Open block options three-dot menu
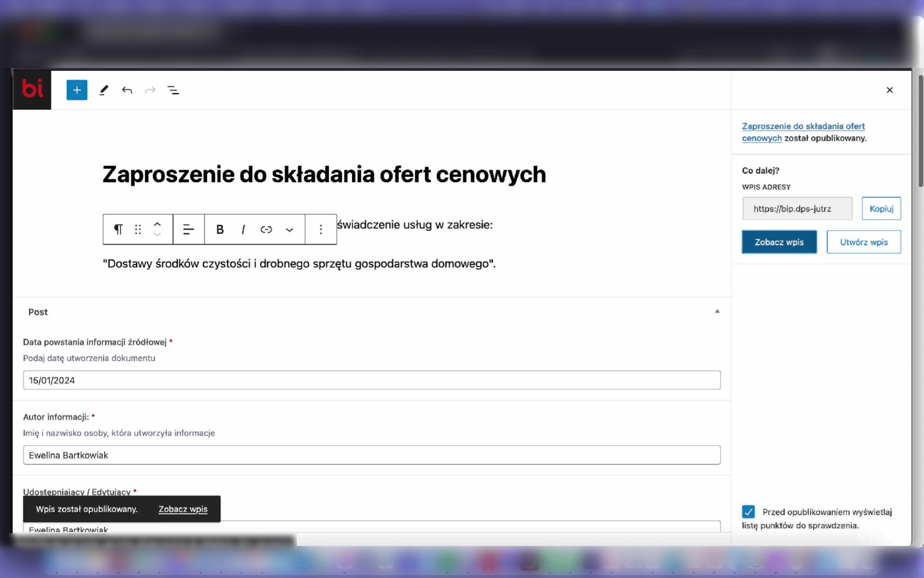This screenshot has width=924, height=578. tap(321, 229)
